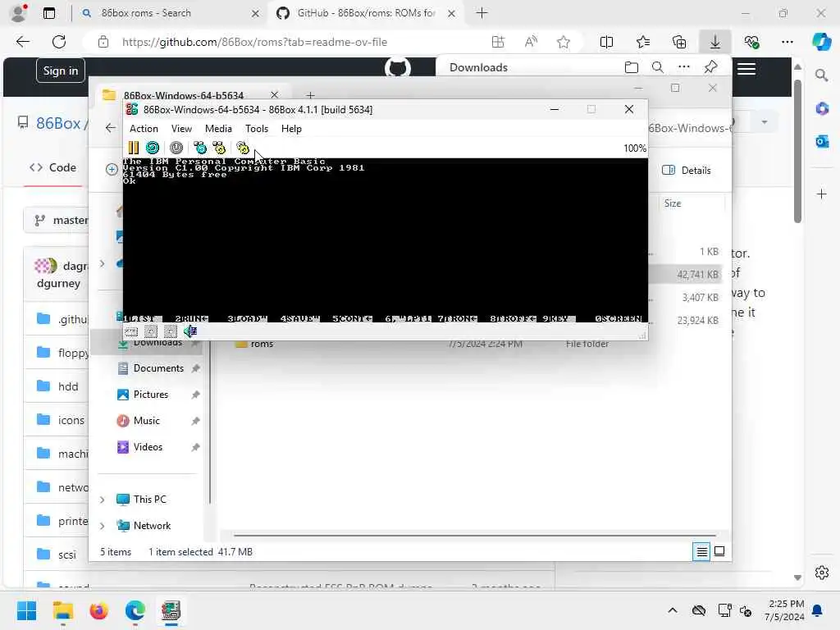Click the ACPI power shutdown icon in 86Box

pos(176,148)
